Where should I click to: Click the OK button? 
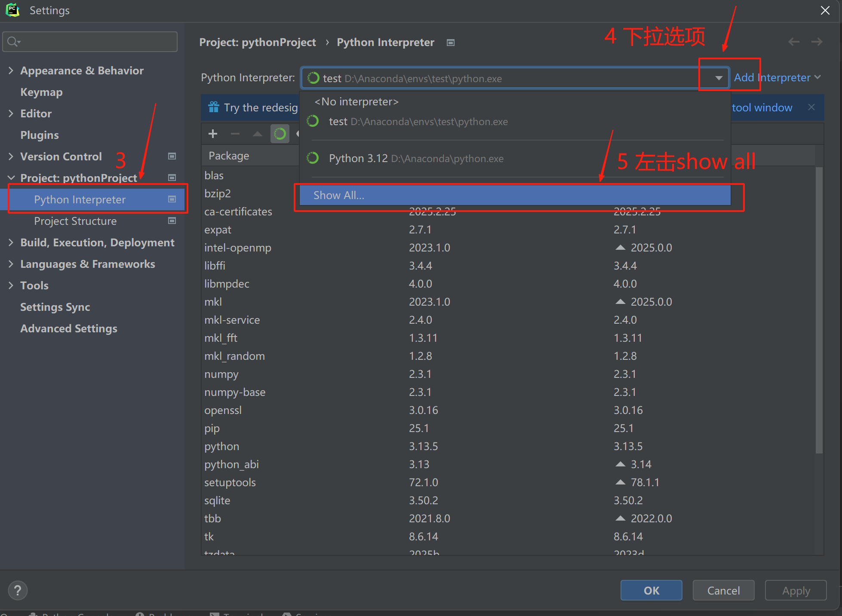tap(651, 590)
